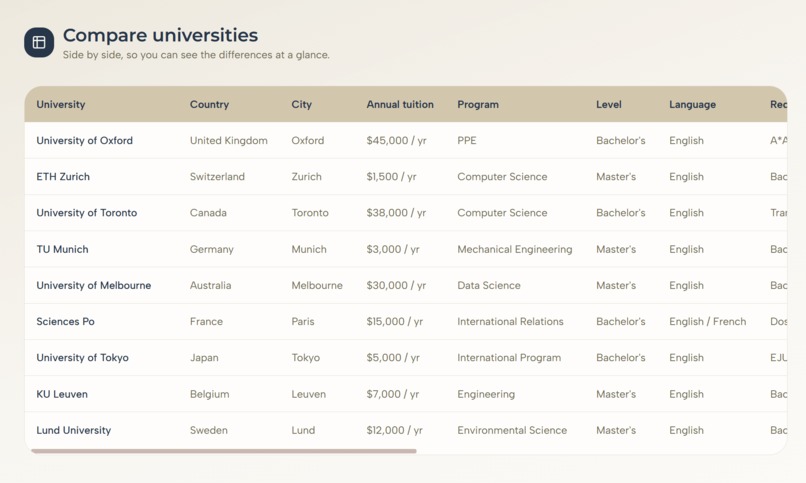Select the Lund University row name
This screenshot has width=806, height=483.
[74, 430]
